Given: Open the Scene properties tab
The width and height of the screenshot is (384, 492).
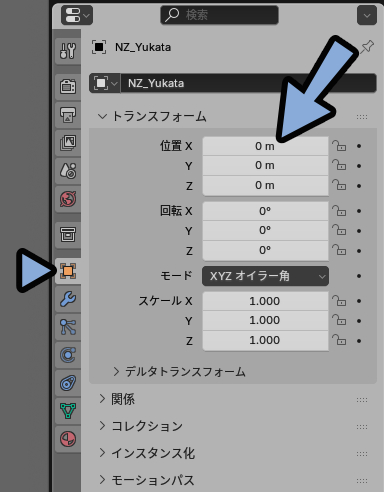Looking at the screenshot, I should 68,171.
